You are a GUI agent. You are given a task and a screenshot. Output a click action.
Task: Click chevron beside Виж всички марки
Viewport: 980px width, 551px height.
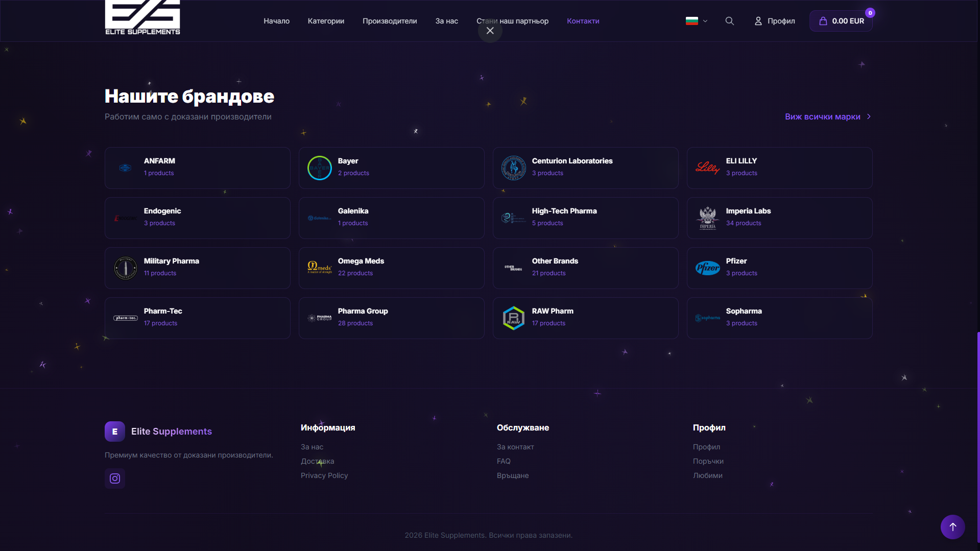point(869,117)
